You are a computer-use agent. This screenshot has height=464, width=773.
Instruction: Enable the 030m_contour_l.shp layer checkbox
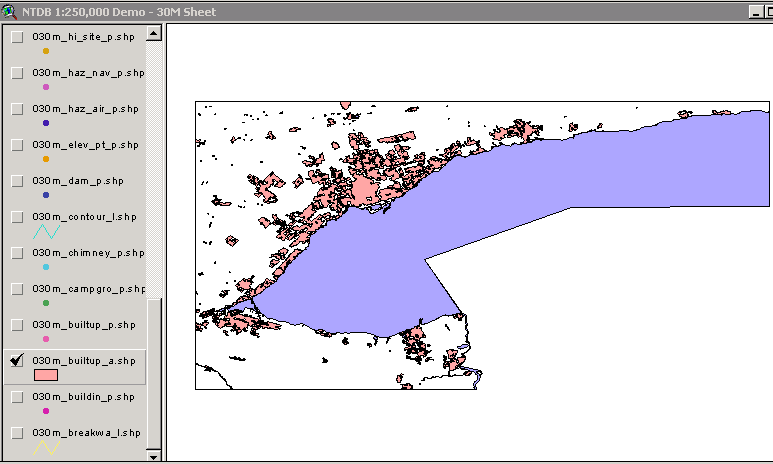(17, 217)
